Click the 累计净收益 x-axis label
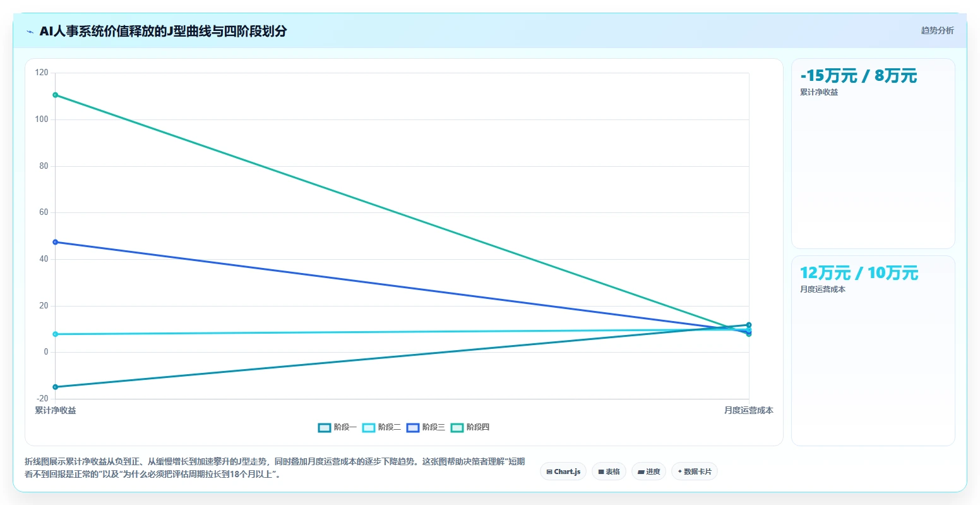Screen dimensions: 980x505 56,411
